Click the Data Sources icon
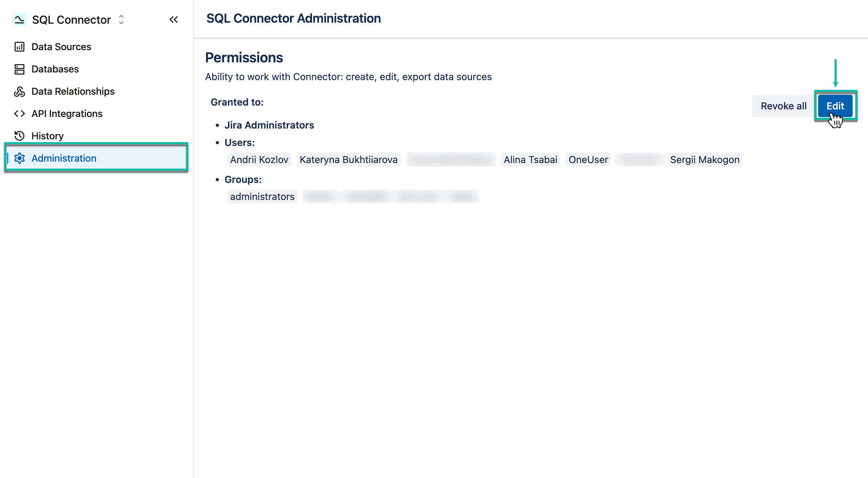The width and height of the screenshot is (868, 478). coord(19,46)
